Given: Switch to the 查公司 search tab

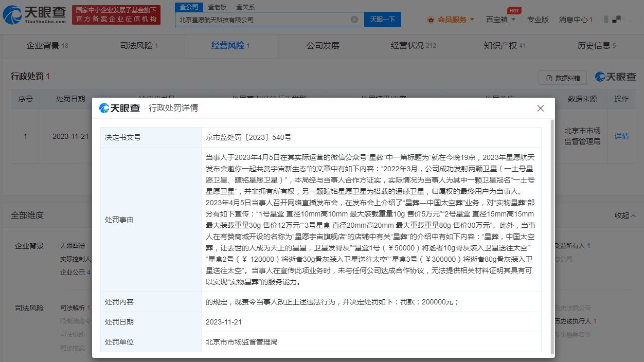Looking at the screenshot, I should coord(189,7).
